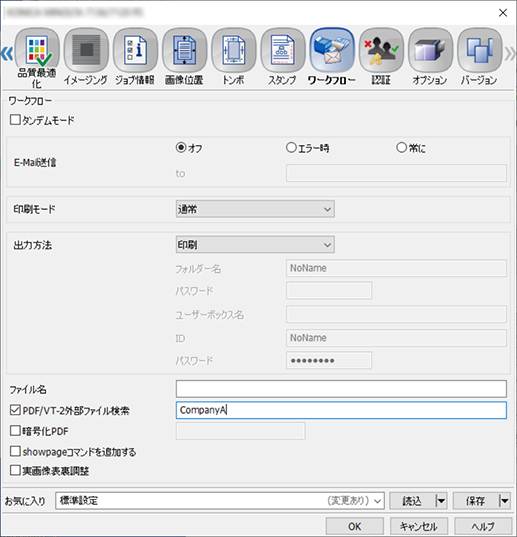Open the 画像位置 tab icon
517x537 pixels.
[x=185, y=50]
